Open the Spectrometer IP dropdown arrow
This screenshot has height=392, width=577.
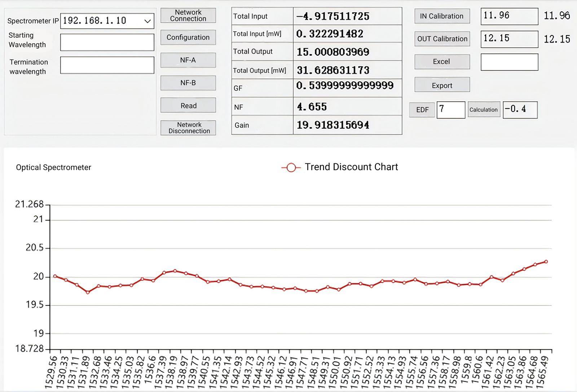[x=147, y=21]
